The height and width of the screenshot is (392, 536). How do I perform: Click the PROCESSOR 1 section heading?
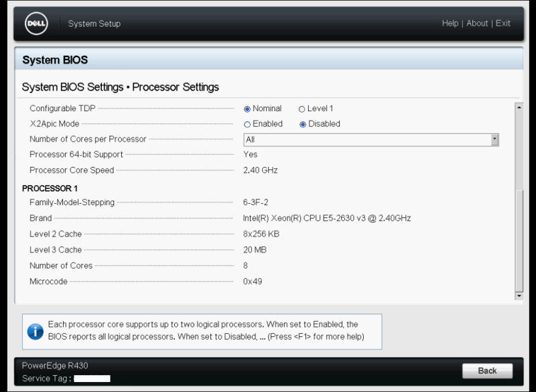50,188
